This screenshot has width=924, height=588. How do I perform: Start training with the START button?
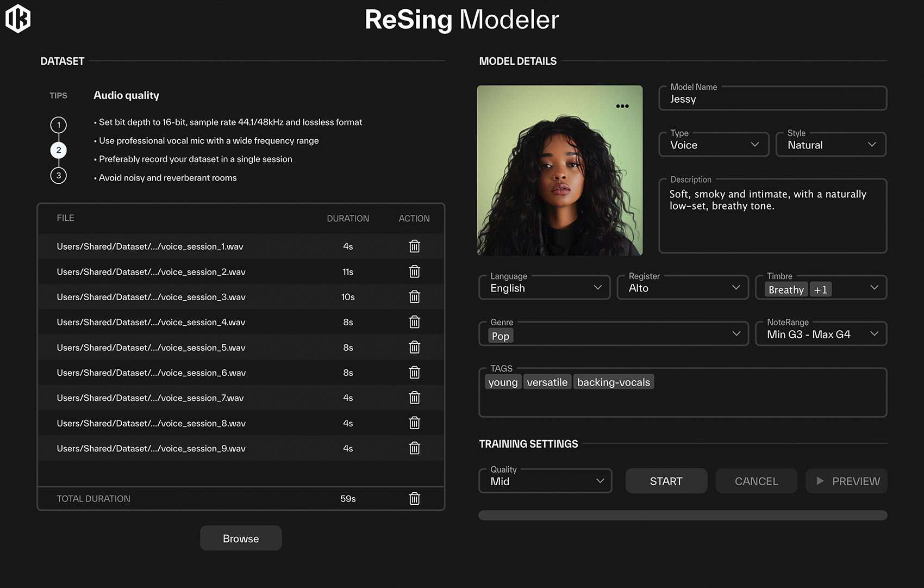click(666, 480)
